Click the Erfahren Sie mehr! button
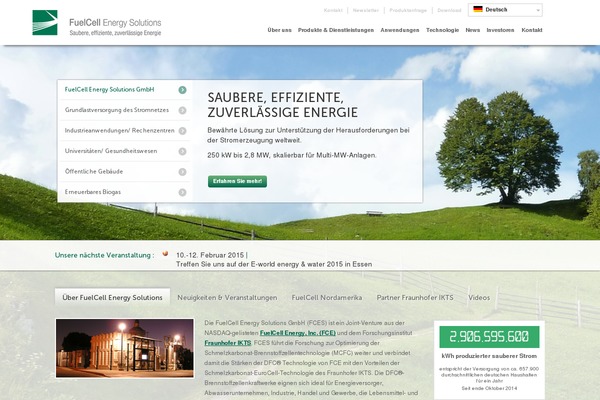This screenshot has width=600, height=400. pos(237,181)
